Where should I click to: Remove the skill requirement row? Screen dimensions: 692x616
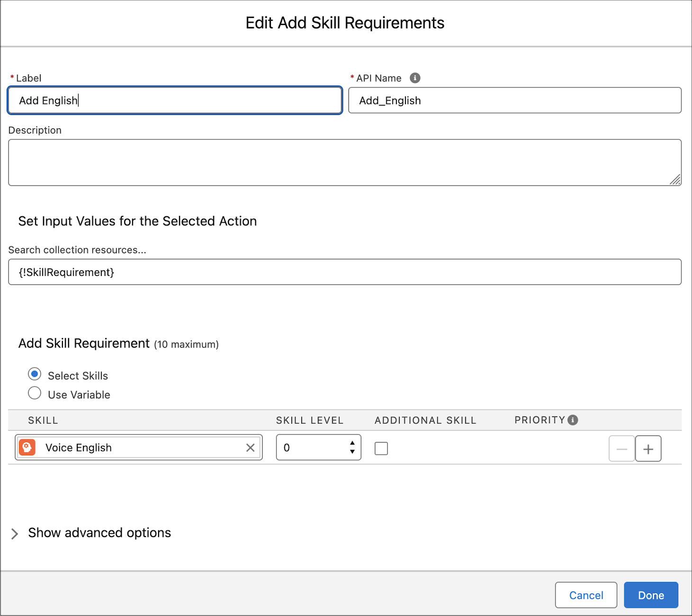pos(622,449)
